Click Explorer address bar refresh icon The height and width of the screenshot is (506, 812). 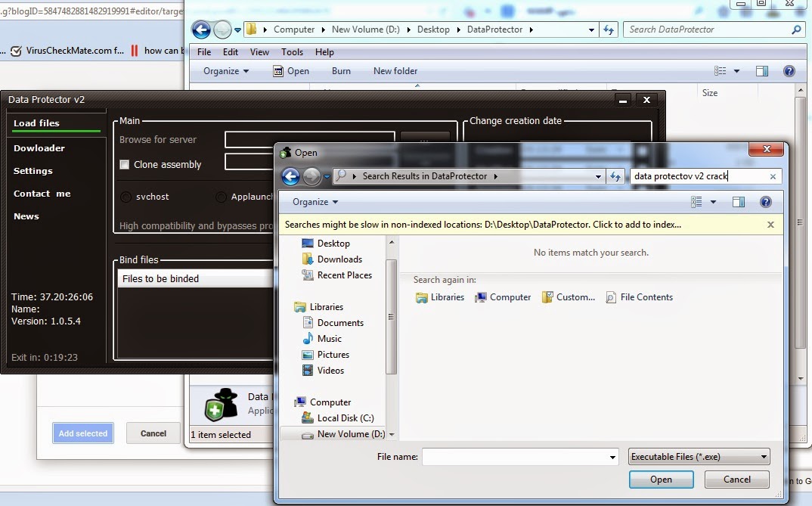(x=609, y=30)
